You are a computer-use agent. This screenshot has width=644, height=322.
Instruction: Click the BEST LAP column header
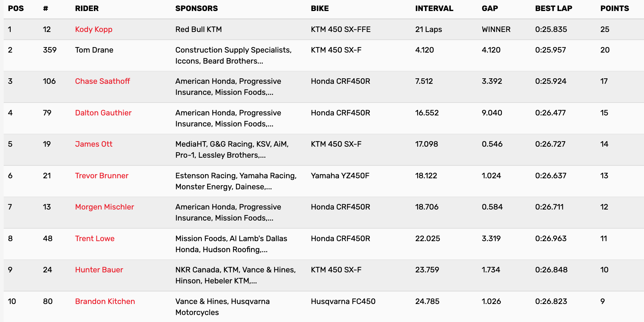click(553, 8)
